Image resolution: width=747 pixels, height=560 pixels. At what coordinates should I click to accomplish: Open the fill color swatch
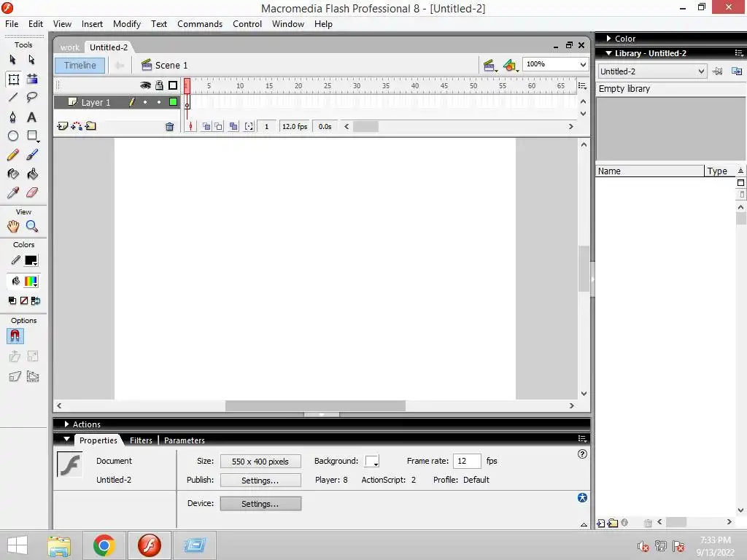coord(31,281)
